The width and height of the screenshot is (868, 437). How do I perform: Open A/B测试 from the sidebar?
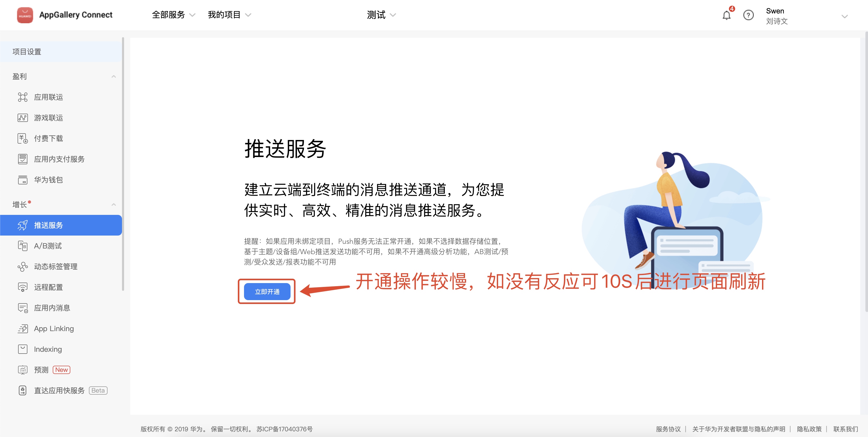click(x=61, y=246)
